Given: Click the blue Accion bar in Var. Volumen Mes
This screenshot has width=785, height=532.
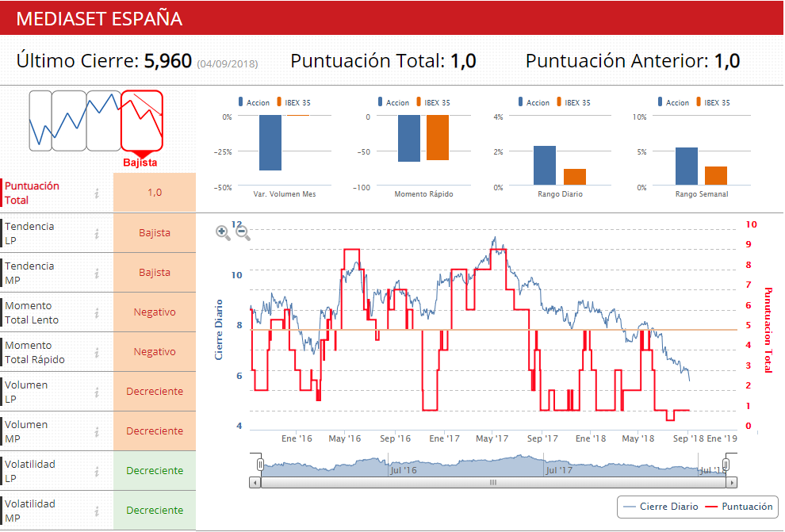Looking at the screenshot, I should coord(270,143).
